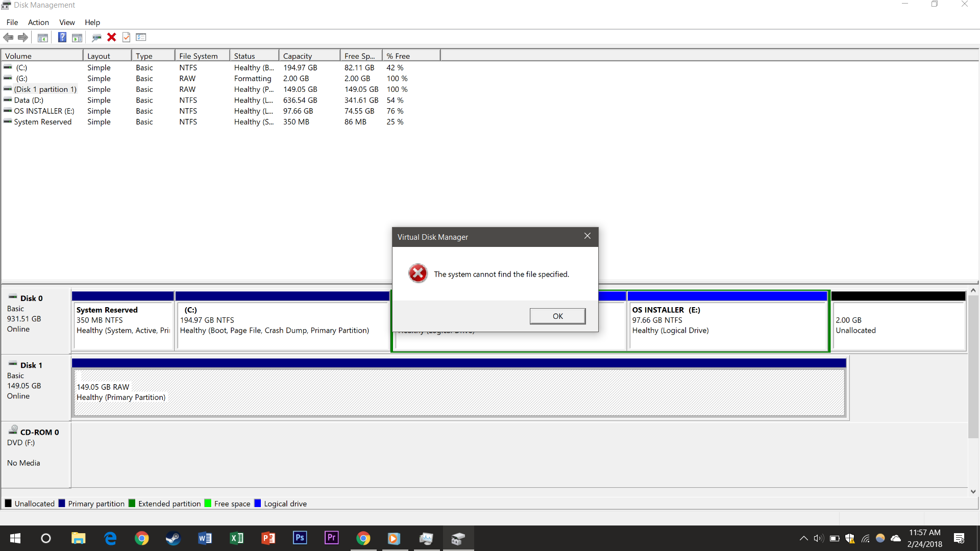Toggle the Show/Hide Action Pane icon
The height and width of the screenshot is (551, 980).
(77, 37)
